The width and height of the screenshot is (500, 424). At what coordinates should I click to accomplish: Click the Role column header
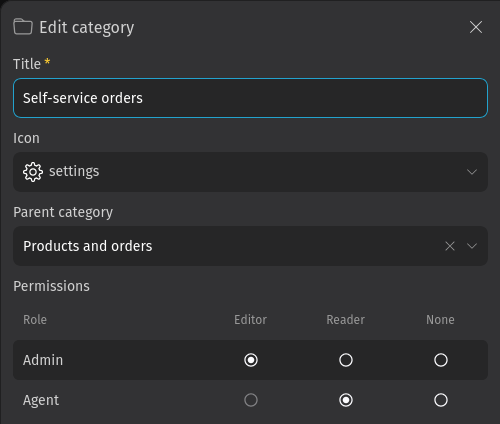[35, 320]
